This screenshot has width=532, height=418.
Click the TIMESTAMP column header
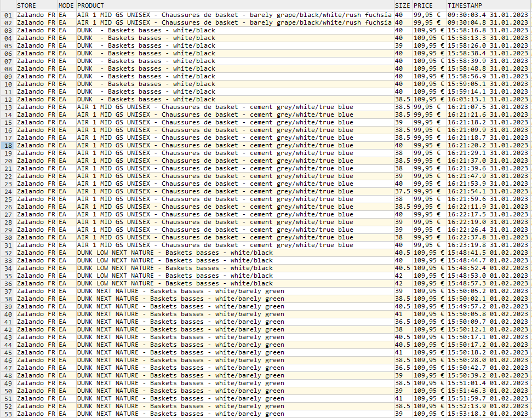[489, 5]
